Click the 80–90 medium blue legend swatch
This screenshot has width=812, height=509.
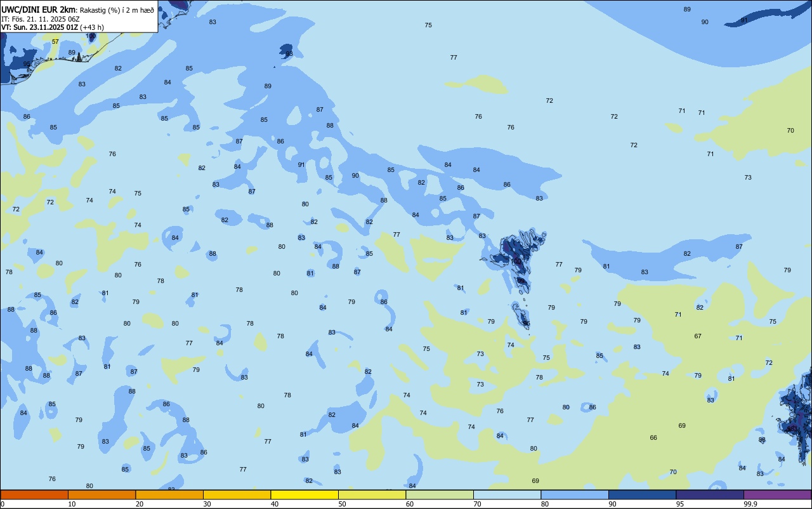coord(575,494)
